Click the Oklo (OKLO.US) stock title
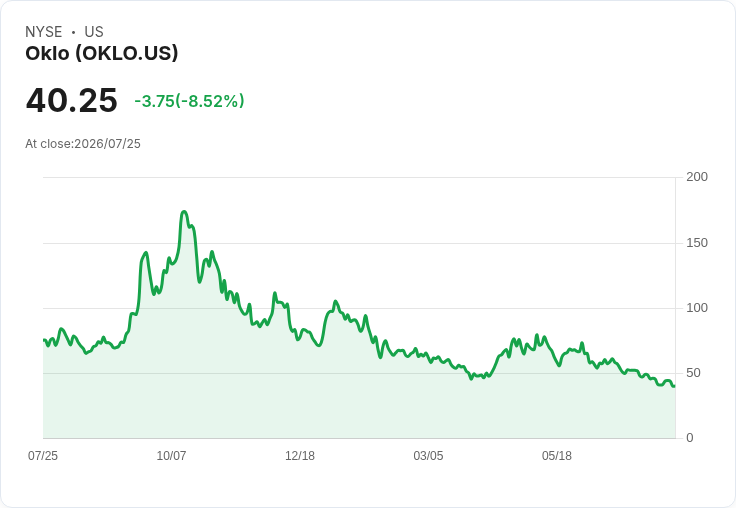Image resolution: width=736 pixels, height=508 pixels. point(102,54)
